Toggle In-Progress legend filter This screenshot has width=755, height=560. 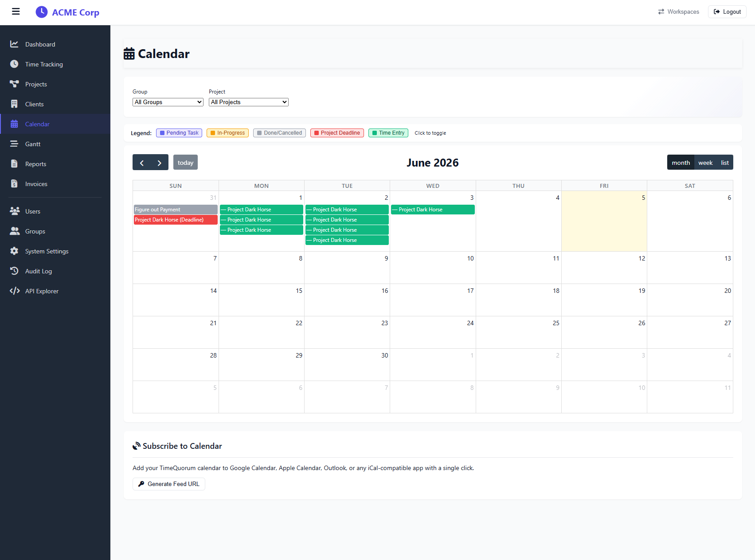[227, 133]
